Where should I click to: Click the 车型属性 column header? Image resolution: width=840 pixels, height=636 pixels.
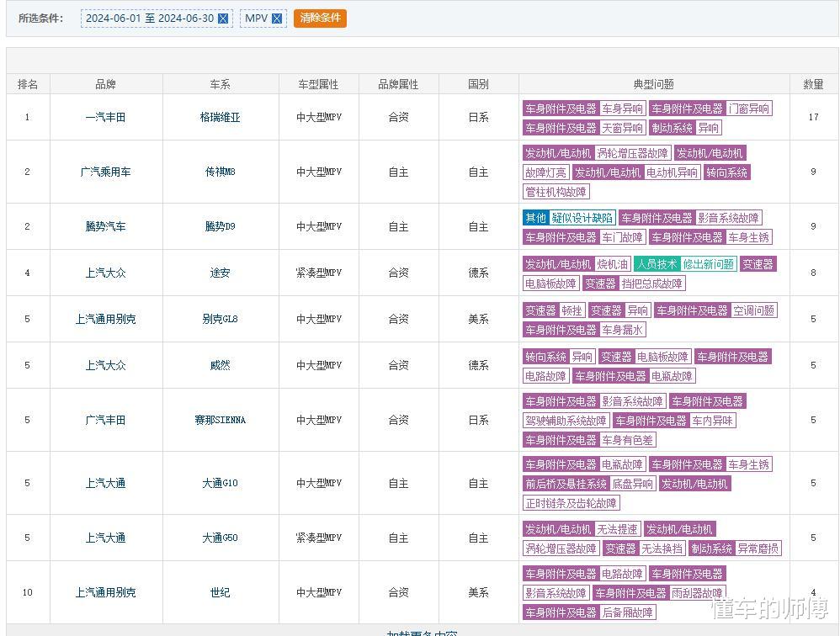click(318, 84)
